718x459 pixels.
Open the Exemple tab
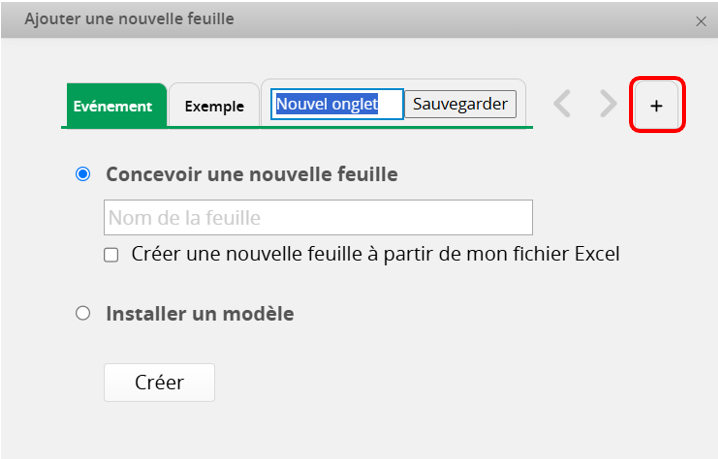214,106
